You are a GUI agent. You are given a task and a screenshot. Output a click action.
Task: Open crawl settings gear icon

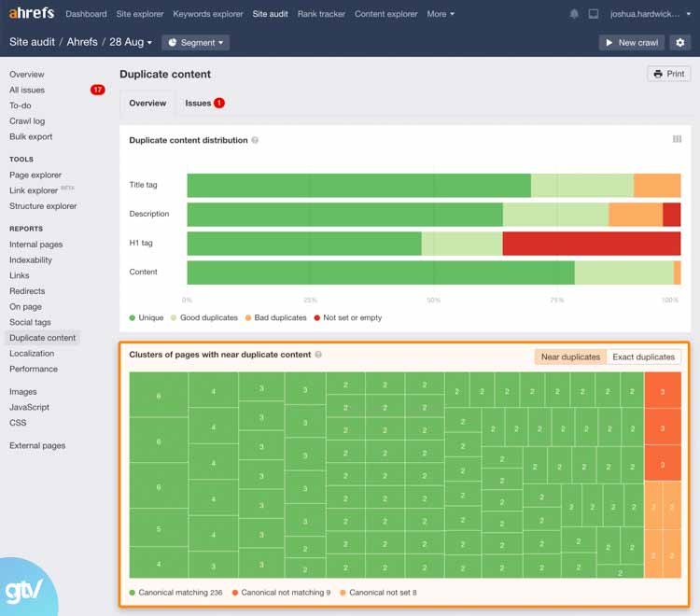click(x=679, y=43)
